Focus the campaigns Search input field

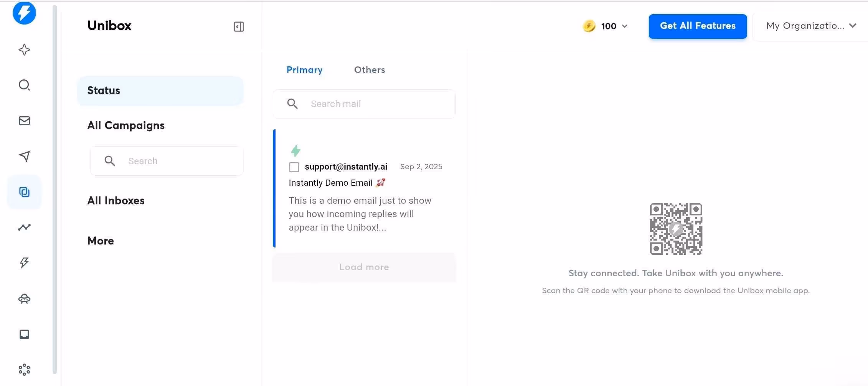coord(167,161)
